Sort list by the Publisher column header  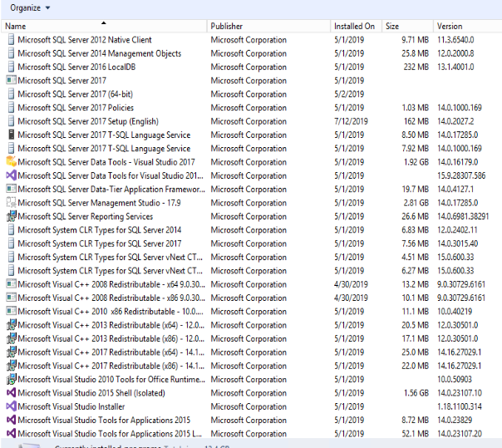(x=268, y=27)
